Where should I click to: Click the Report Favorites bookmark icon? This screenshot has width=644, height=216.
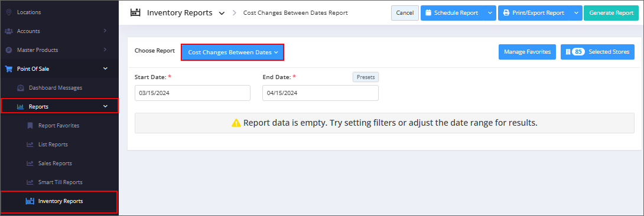tap(30, 126)
